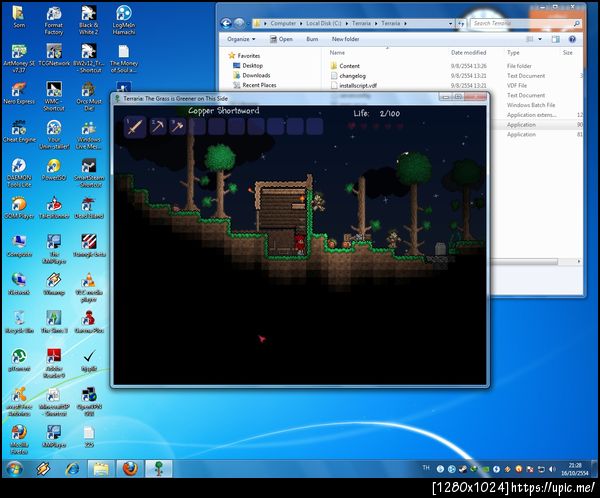Click the volume speaker icon in system tray
The height and width of the screenshot is (498, 600).
pos(552,469)
